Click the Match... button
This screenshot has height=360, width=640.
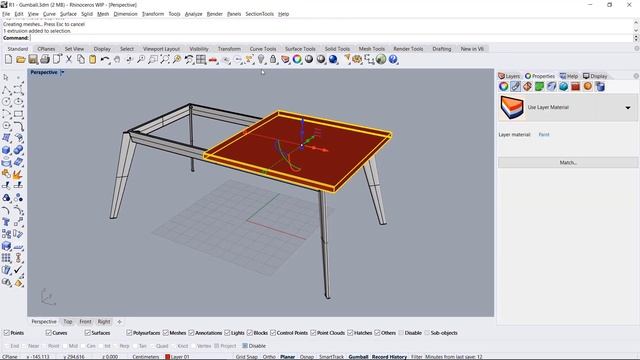tap(568, 162)
